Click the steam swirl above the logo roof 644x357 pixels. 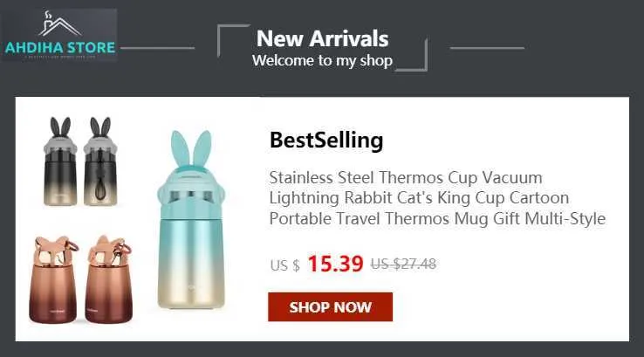tap(48, 15)
